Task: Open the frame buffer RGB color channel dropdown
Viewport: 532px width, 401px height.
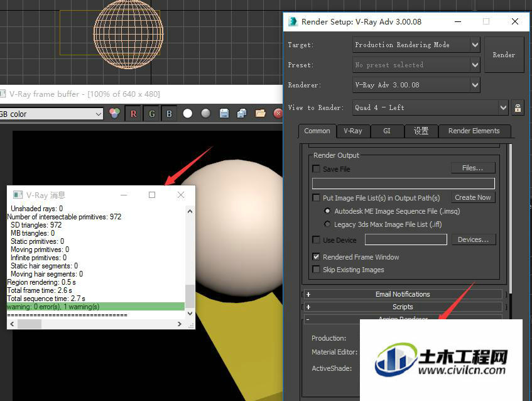Action: click(52, 114)
